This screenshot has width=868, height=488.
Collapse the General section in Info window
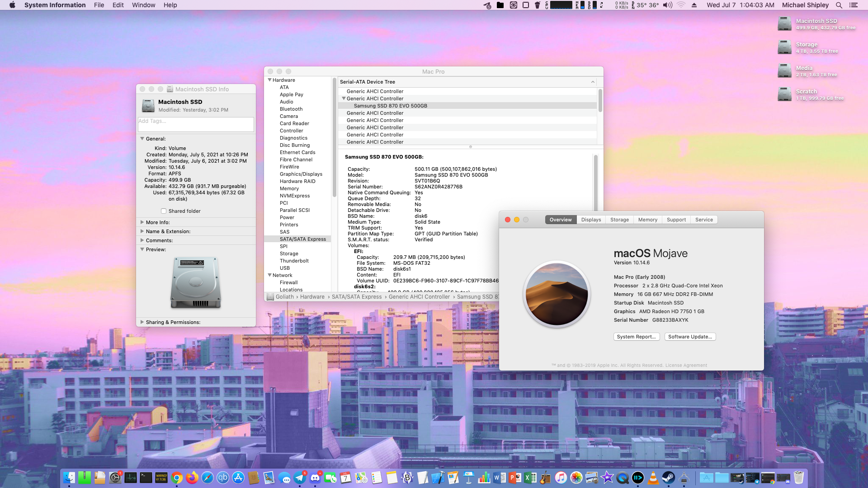(x=142, y=139)
